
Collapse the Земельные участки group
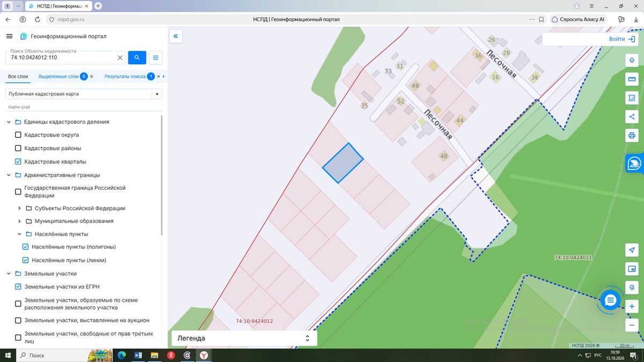(x=9, y=274)
